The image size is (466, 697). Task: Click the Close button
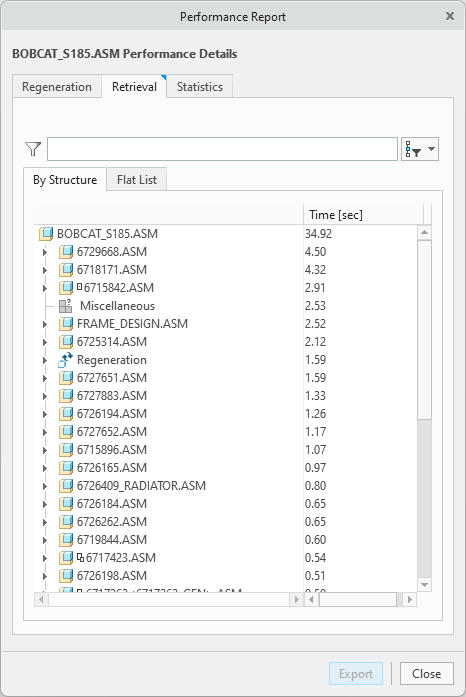click(x=426, y=674)
